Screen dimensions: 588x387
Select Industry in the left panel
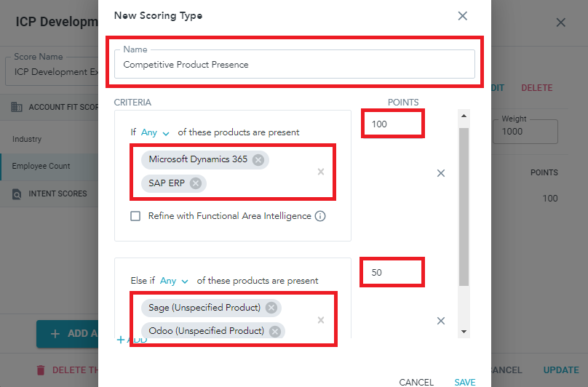click(x=27, y=139)
